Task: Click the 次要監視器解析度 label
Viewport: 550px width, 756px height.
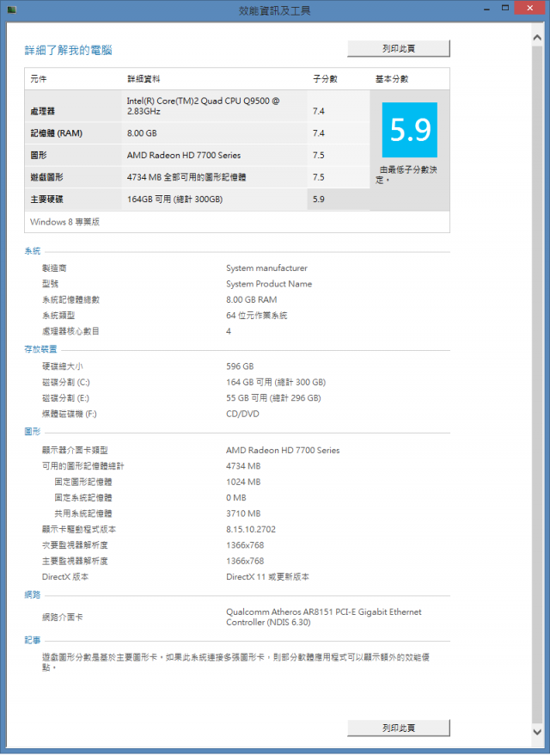Action: pos(75,545)
